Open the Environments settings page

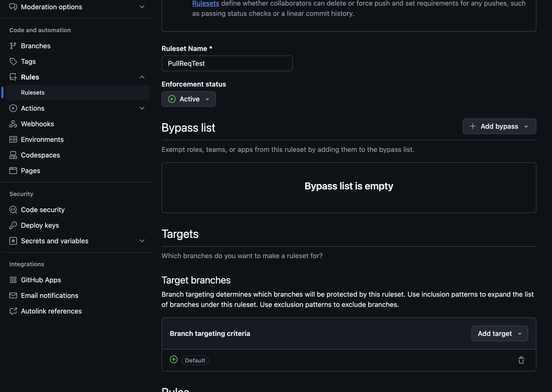pyautogui.click(x=42, y=139)
